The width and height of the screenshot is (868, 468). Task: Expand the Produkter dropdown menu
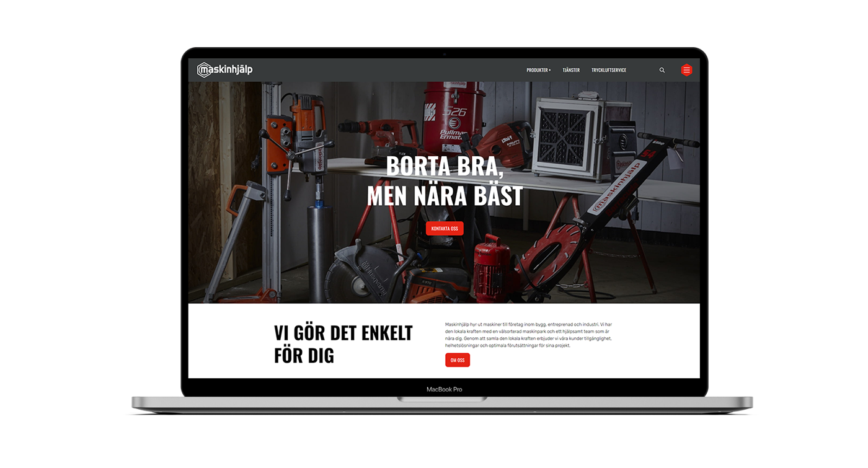pyautogui.click(x=538, y=70)
